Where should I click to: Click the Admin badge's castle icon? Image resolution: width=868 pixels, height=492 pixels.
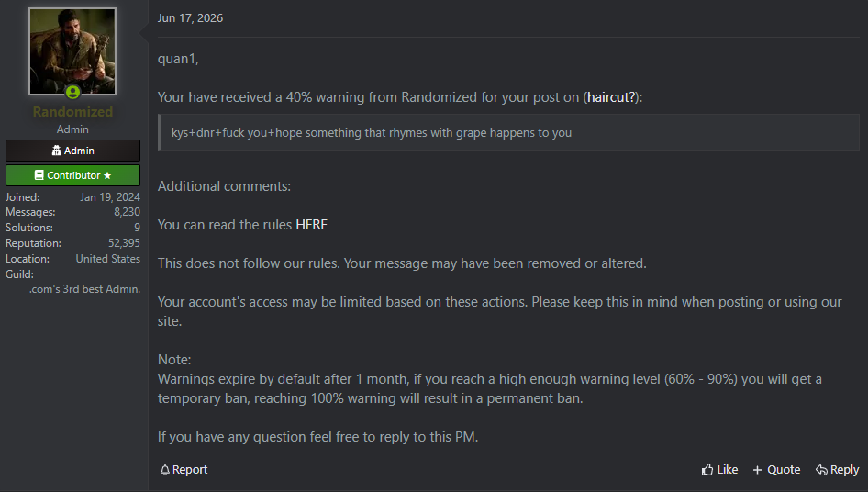[x=57, y=151]
